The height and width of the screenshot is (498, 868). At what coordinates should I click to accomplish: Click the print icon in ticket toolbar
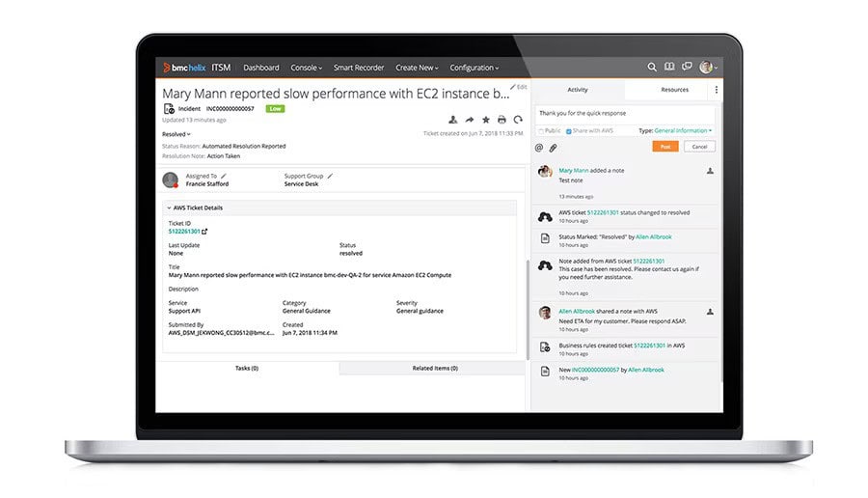(x=502, y=120)
